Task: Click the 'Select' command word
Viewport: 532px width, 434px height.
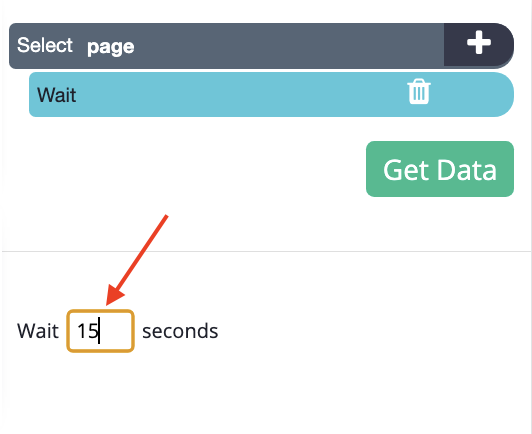Action: point(45,45)
